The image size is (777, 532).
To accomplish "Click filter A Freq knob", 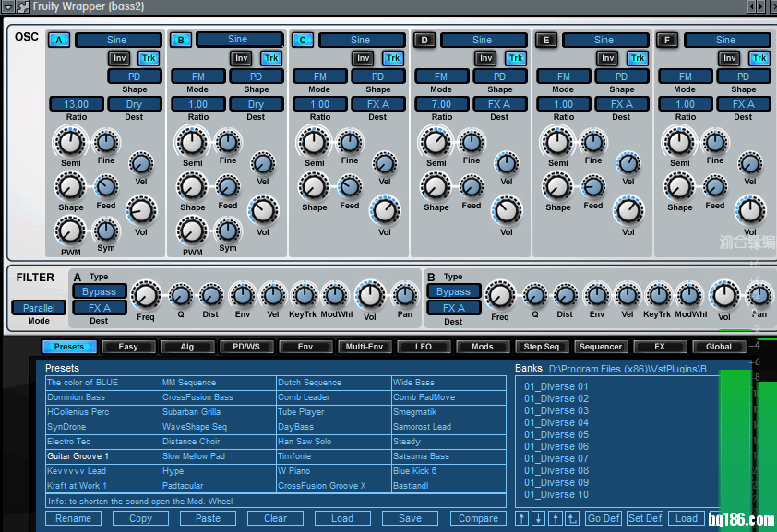I will click(146, 296).
